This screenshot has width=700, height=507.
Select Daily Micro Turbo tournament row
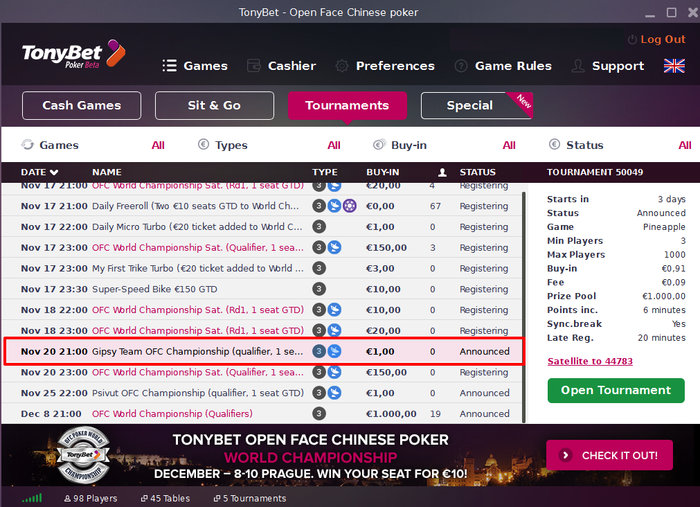[x=262, y=227]
